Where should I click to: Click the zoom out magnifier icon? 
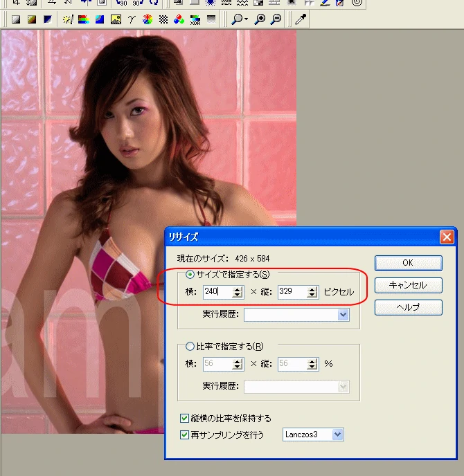(276, 19)
